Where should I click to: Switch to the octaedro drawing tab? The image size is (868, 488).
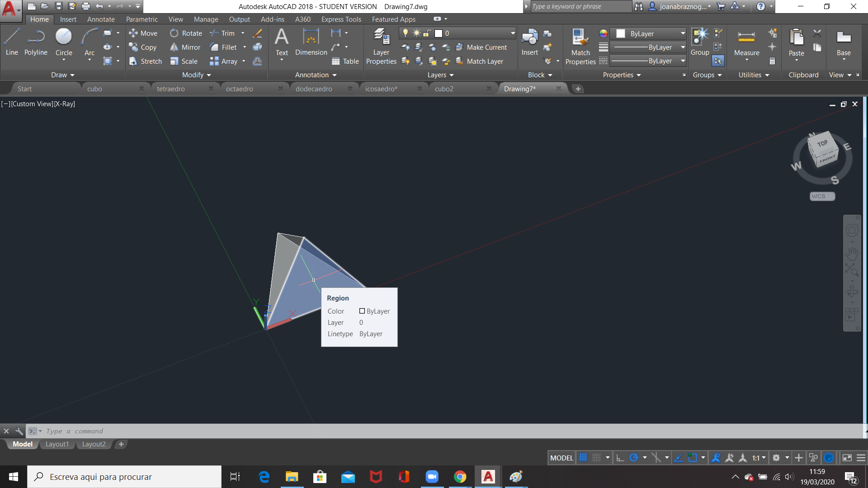click(240, 89)
